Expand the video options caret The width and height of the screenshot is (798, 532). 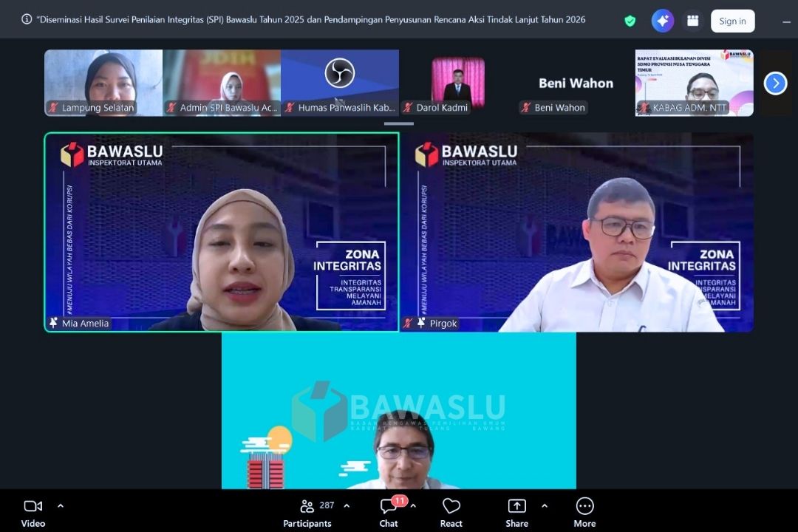61,506
